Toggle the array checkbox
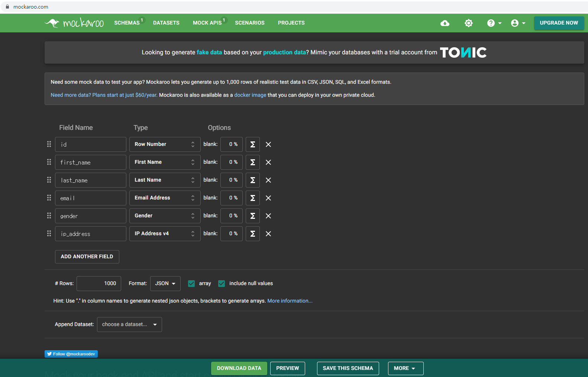 [x=191, y=284]
